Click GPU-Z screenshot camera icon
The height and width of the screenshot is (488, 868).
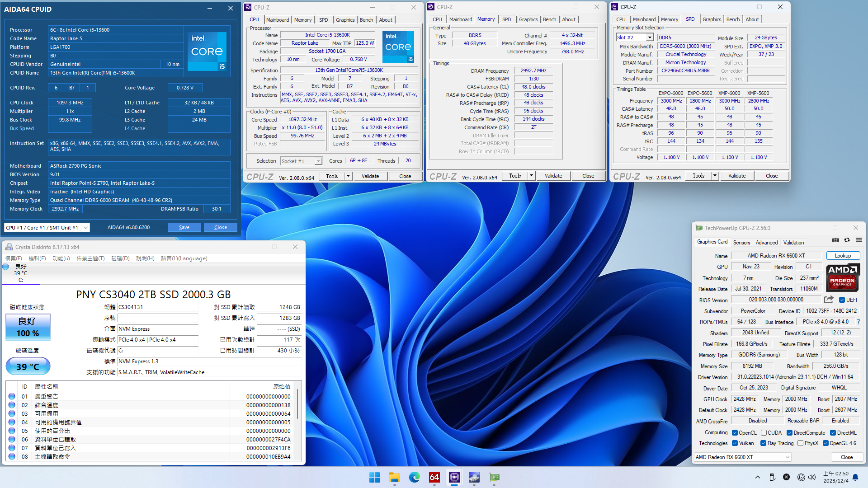835,240
